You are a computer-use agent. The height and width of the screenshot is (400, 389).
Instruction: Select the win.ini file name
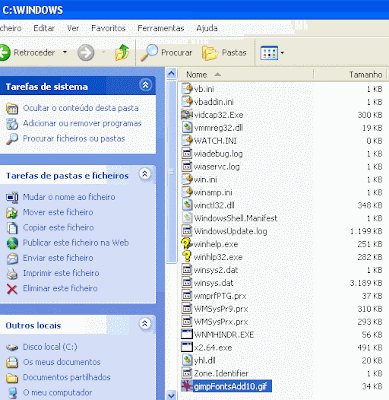click(205, 179)
